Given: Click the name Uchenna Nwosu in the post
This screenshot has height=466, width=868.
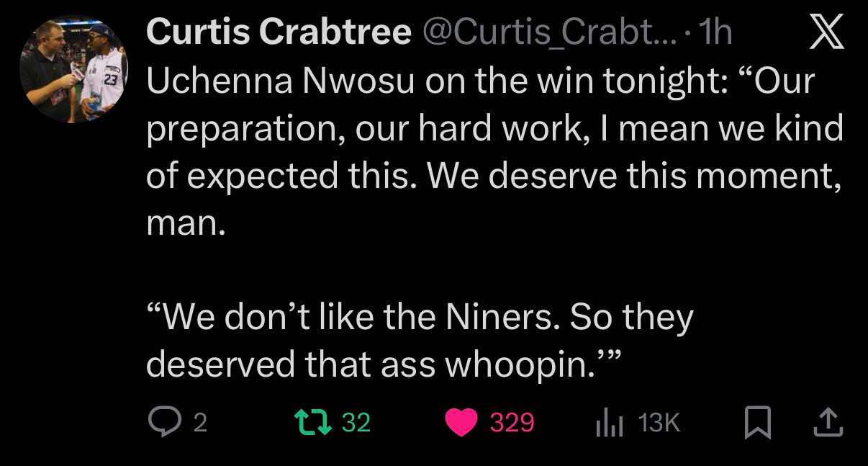Looking at the screenshot, I should 281,81.
